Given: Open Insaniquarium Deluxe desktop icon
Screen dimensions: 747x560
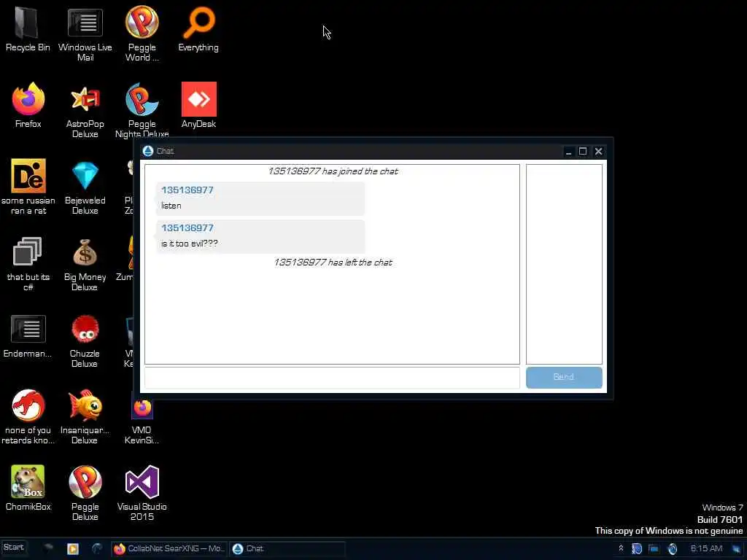Looking at the screenshot, I should pos(85,417).
